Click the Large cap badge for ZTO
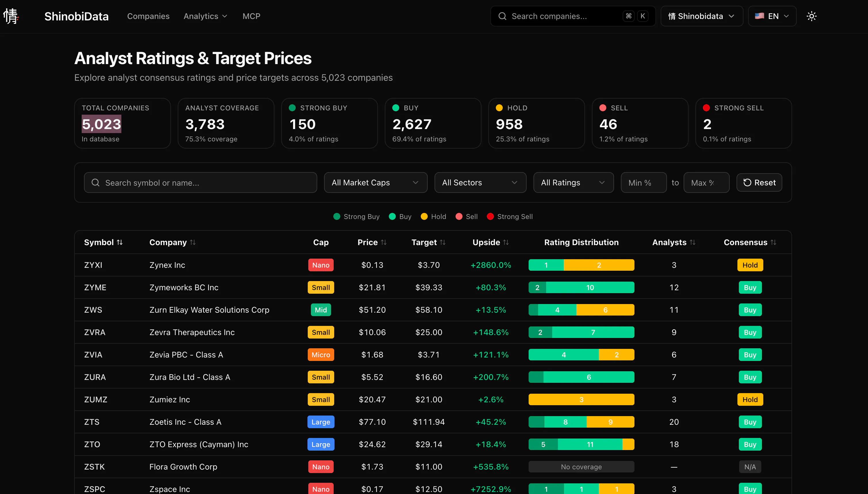This screenshot has height=494, width=868. (x=320, y=444)
